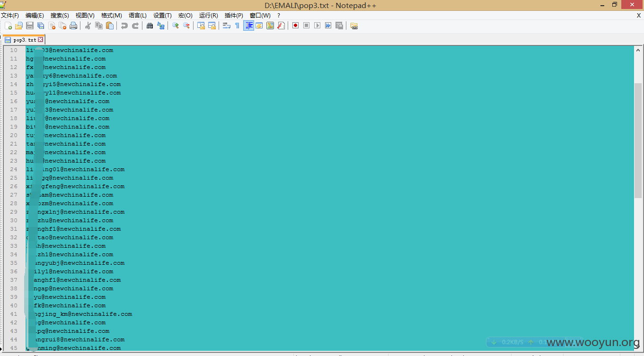This screenshot has height=356, width=644.
Task: Select the pop3.txt document tab
Action: tap(24, 40)
